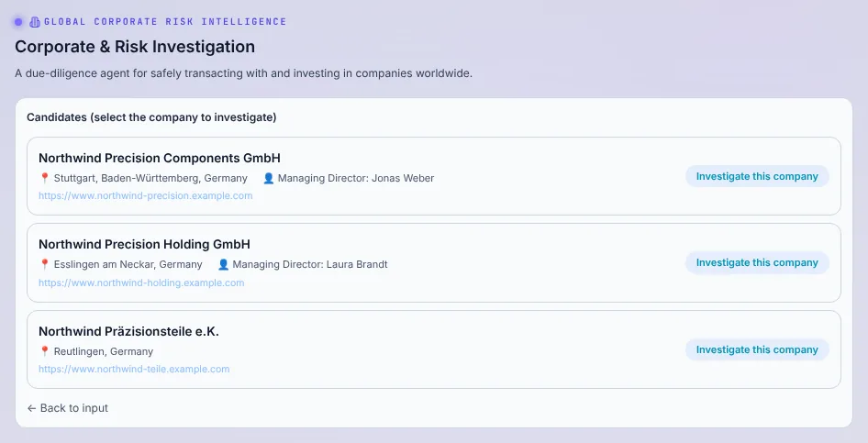
Task: Click 'Reutlingen, Germany' text
Action: tap(104, 351)
